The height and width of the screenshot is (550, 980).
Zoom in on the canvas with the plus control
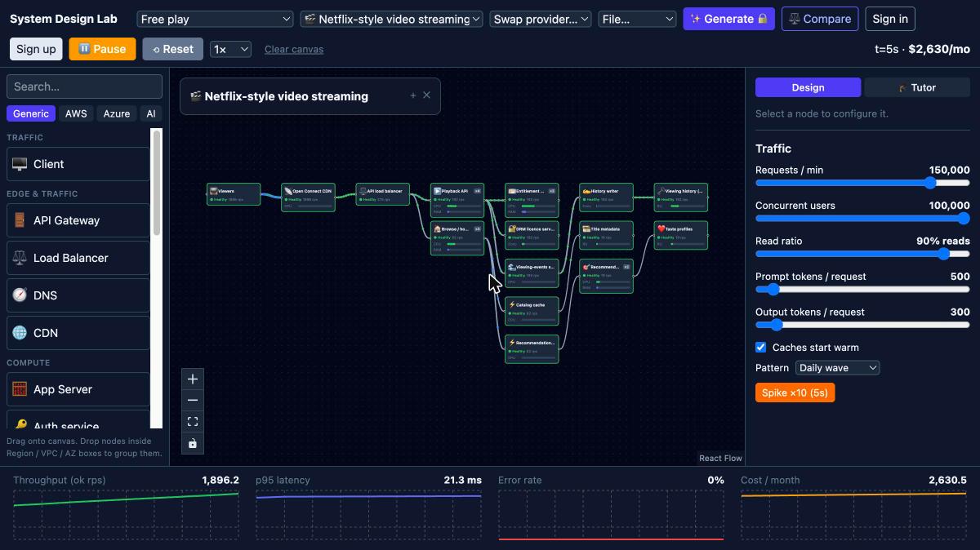click(x=193, y=379)
